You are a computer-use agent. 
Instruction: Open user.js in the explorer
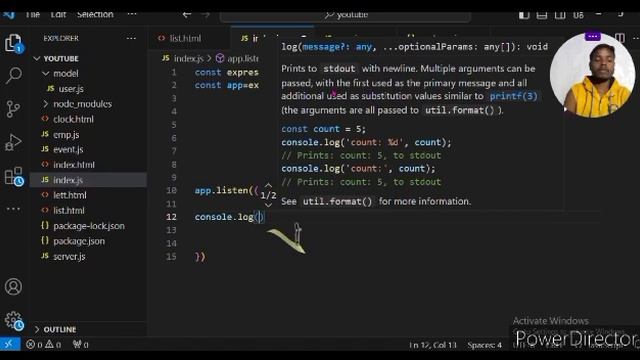click(x=71, y=89)
